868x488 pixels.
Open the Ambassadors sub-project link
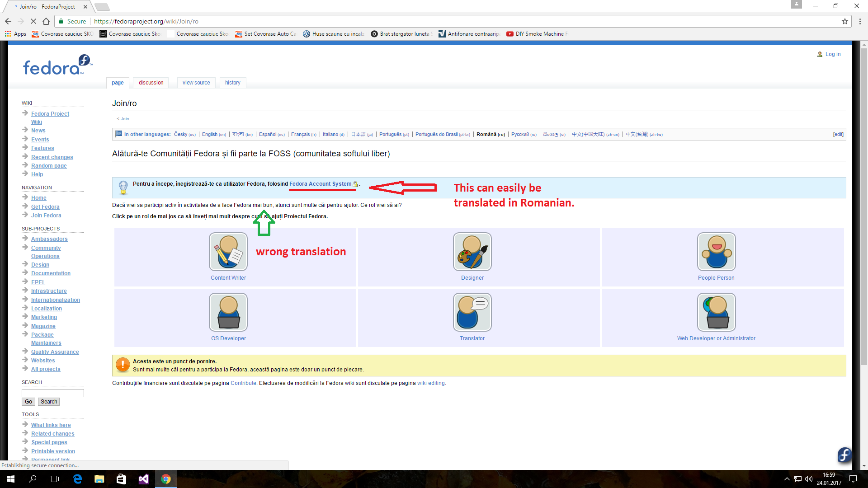pyautogui.click(x=49, y=239)
